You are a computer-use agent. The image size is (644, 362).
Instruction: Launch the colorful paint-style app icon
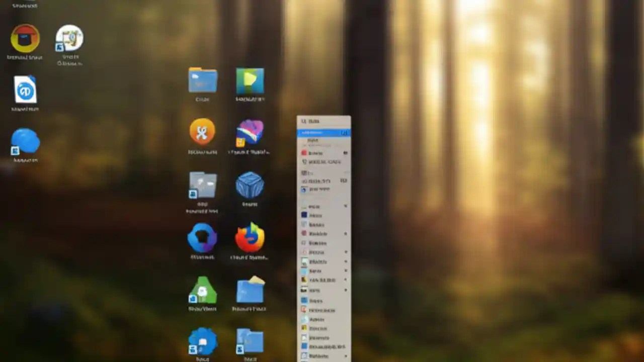pyautogui.click(x=250, y=132)
